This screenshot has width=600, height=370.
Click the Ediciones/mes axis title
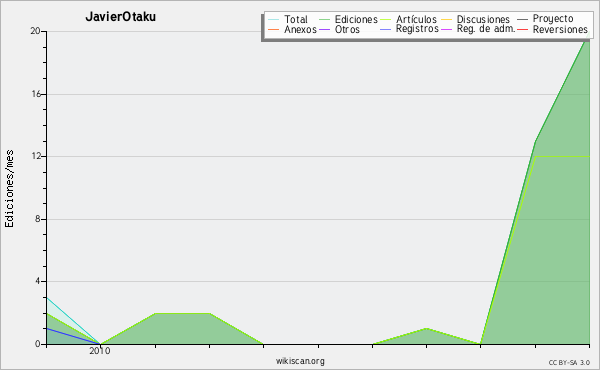coord(9,189)
